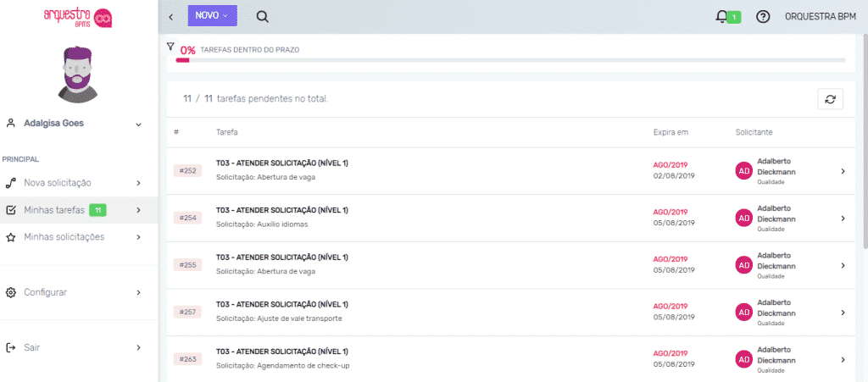868x382 pixels.
Task: Open Configurar settings menu
Action: [x=46, y=292]
